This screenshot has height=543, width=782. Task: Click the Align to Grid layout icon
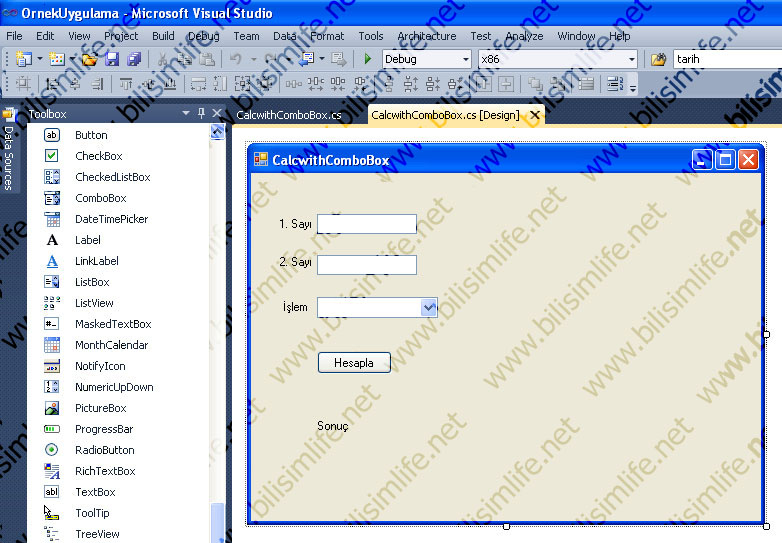click(23, 83)
